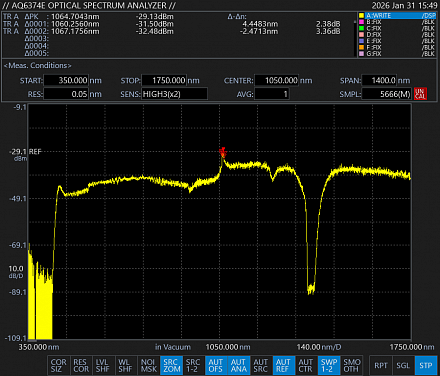Run a single sweep with SGL
This screenshot has height=376, width=440.
403,365
